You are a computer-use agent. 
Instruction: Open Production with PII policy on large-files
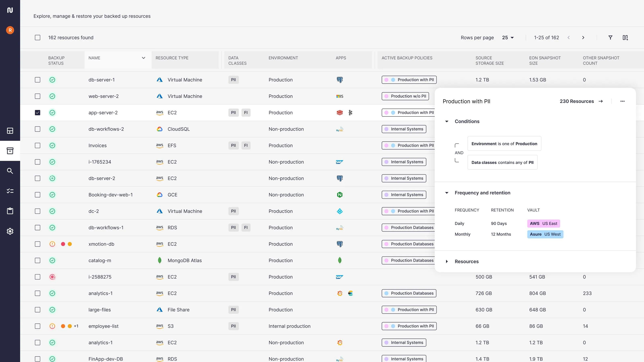[409, 310]
